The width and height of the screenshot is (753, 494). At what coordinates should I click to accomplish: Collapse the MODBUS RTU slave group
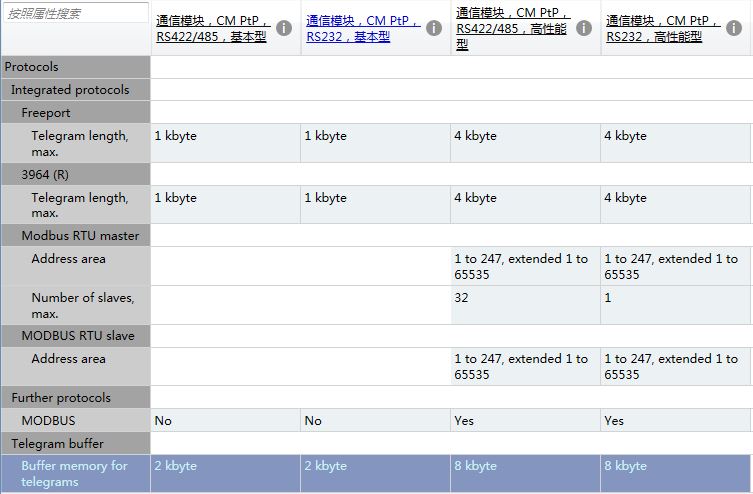click(78, 336)
